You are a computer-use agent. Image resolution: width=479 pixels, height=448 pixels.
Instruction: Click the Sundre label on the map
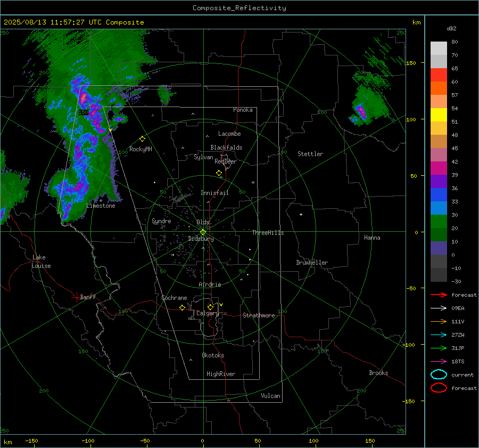(161, 221)
